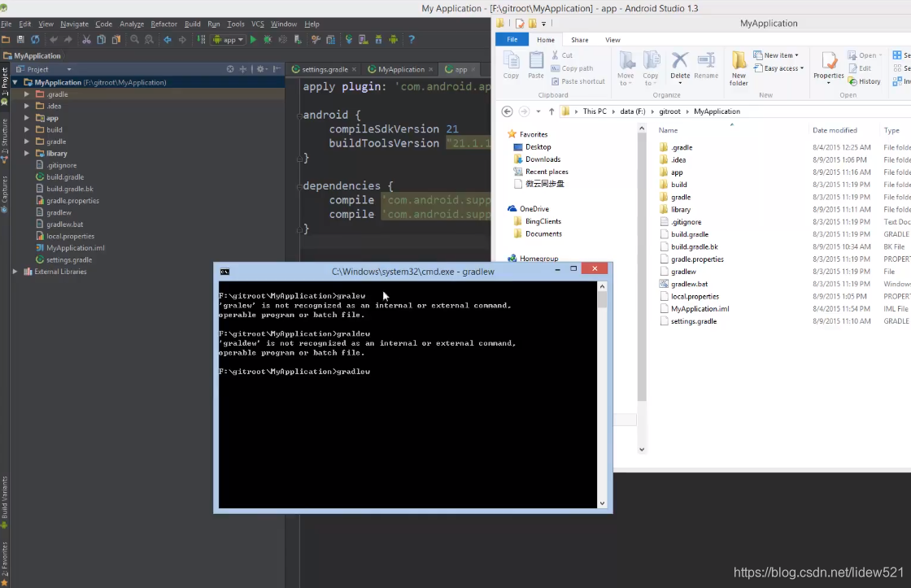The height and width of the screenshot is (588, 911).
Task: Click the Explorer navigation pane scrollbar
Action: click(642, 267)
